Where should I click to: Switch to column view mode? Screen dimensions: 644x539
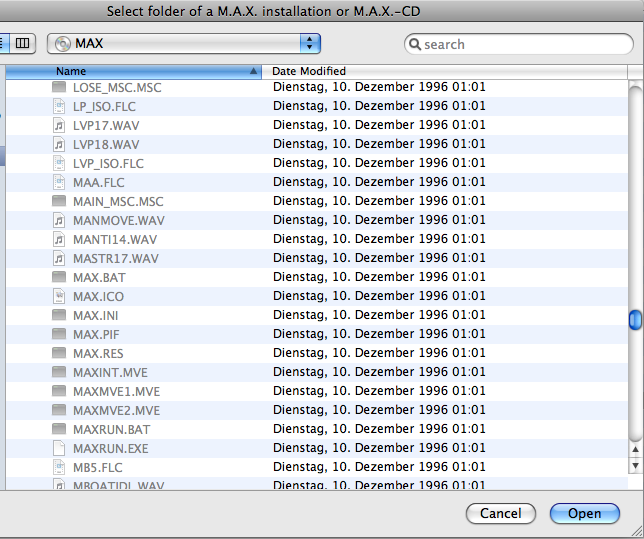pyautogui.click(x=23, y=43)
